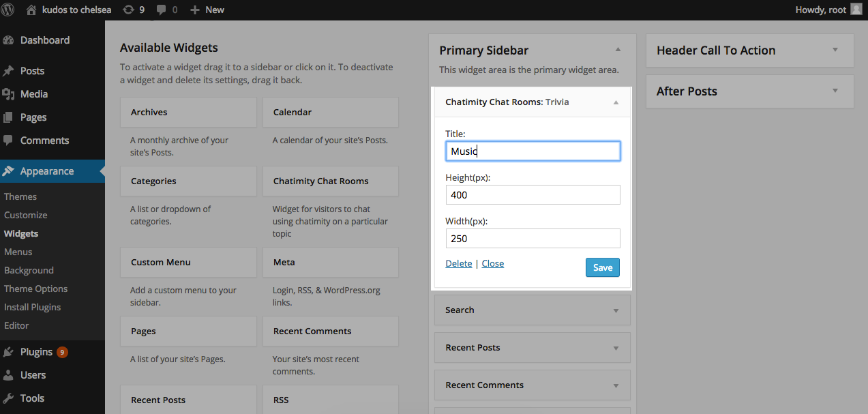Viewport: 868px width, 414px height.
Task: Open the Install Plugins submenu item
Action: 33,307
